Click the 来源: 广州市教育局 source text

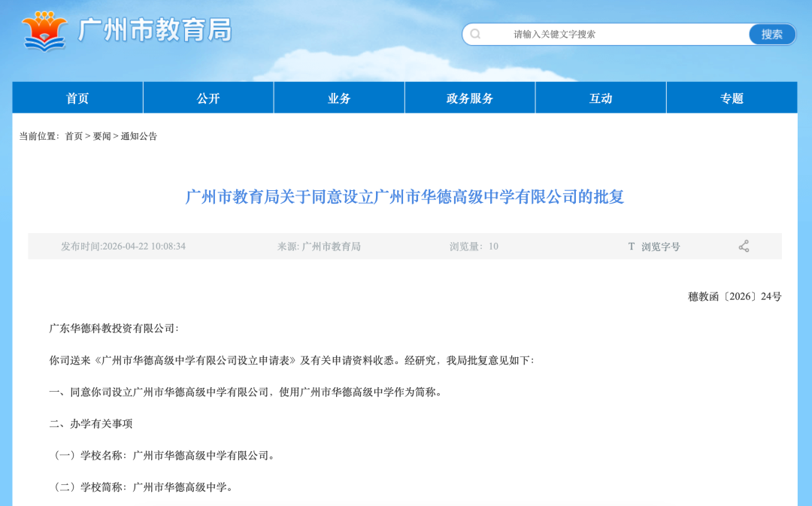pos(319,247)
